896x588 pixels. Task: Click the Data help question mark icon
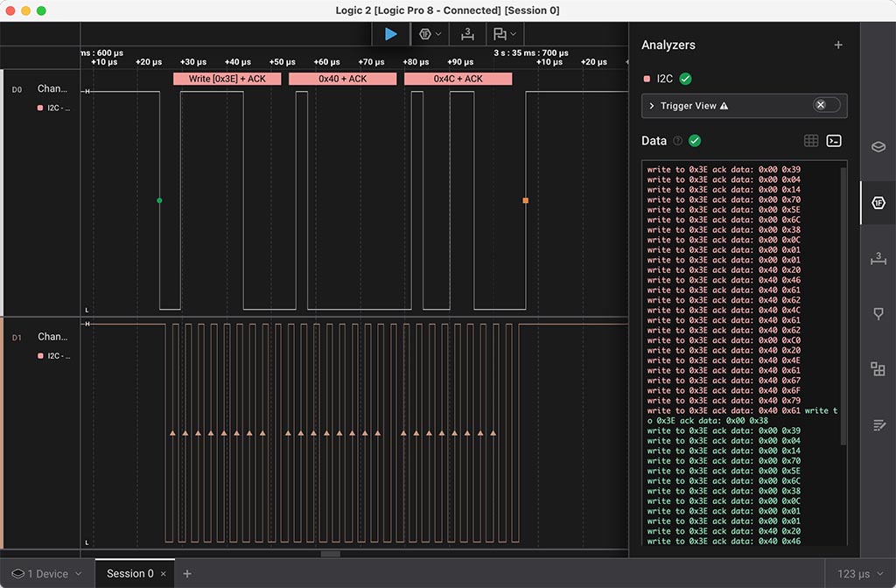click(677, 141)
